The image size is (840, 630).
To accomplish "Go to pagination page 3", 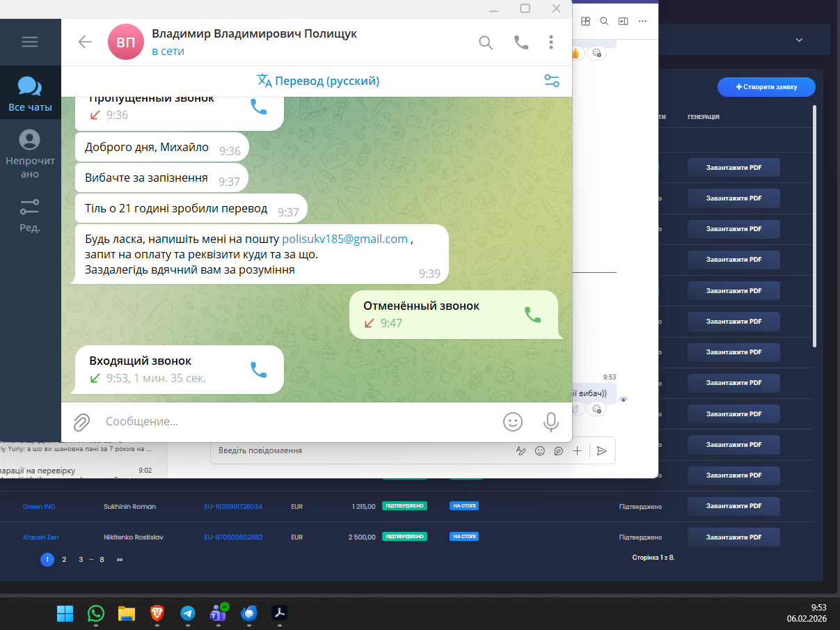I will coord(81,559).
